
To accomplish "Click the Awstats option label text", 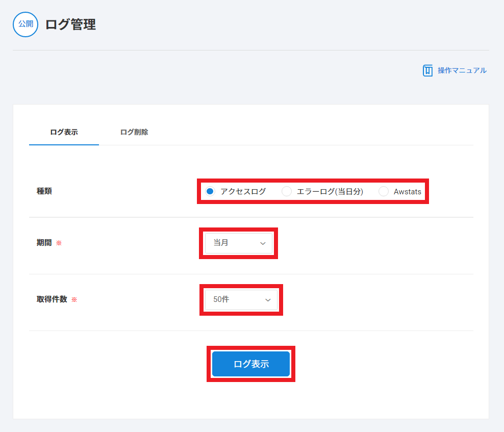I will 407,192.
